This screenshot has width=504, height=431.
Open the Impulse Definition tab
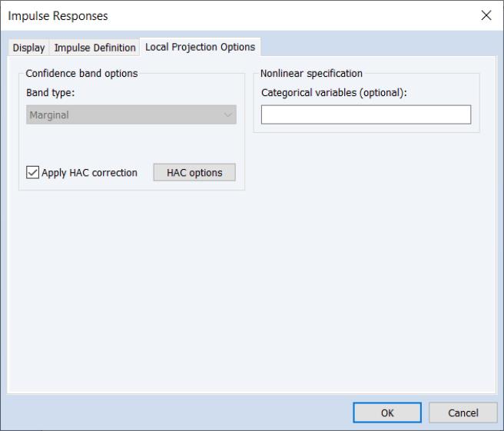click(94, 48)
